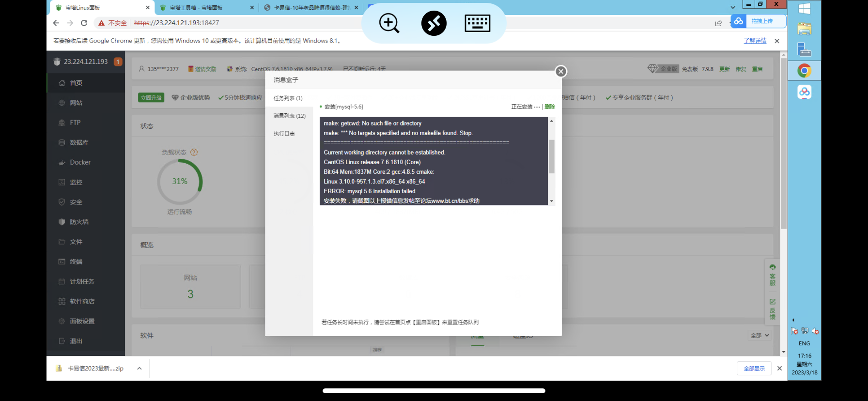Switch to 消息列表 (12) tab
The height and width of the screenshot is (401, 868).
[x=289, y=116]
